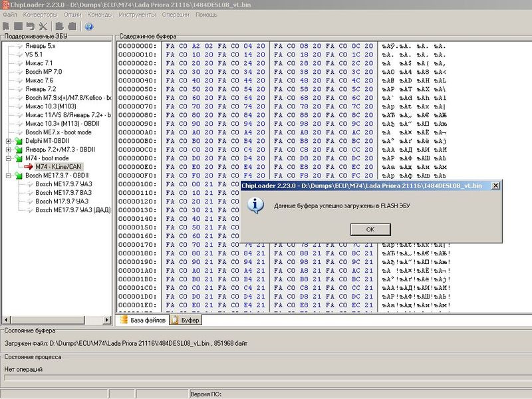
Task: Click the database icon on the База файлов tab
Action: (x=124, y=320)
